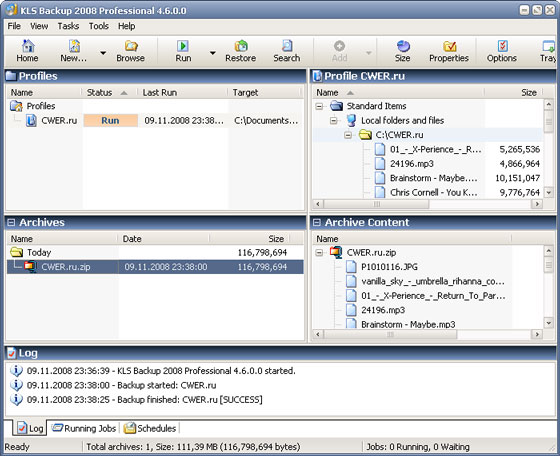This screenshot has height=456, width=560.
Task: Open the Browse toolbar icon
Action: click(130, 51)
